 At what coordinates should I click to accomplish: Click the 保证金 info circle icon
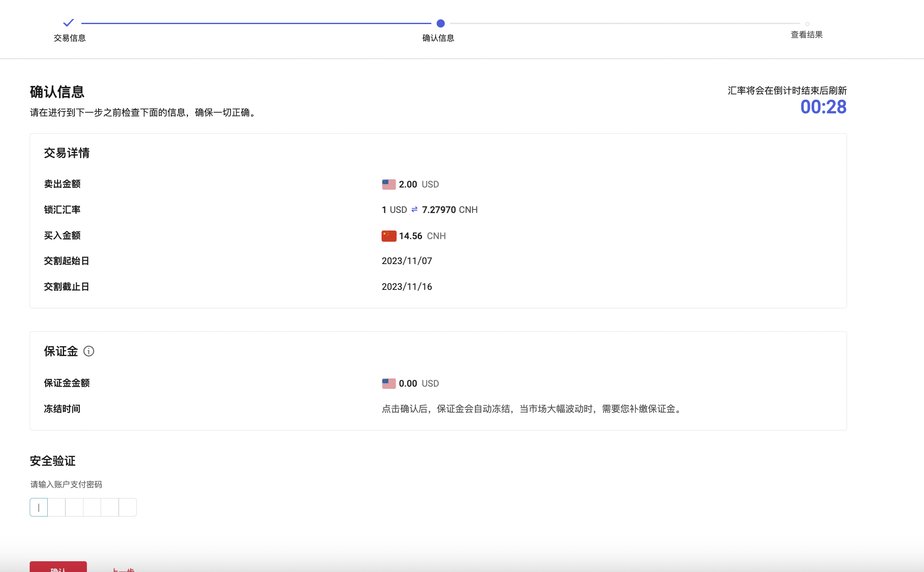(89, 351)
